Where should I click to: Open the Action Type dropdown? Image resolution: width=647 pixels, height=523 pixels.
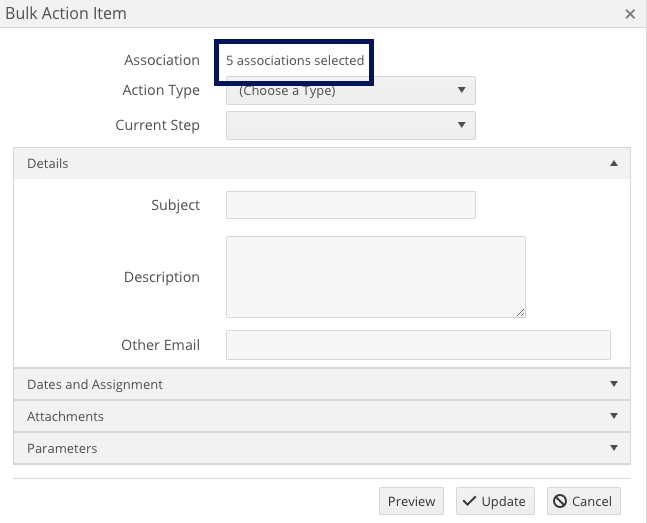point(351,90)
